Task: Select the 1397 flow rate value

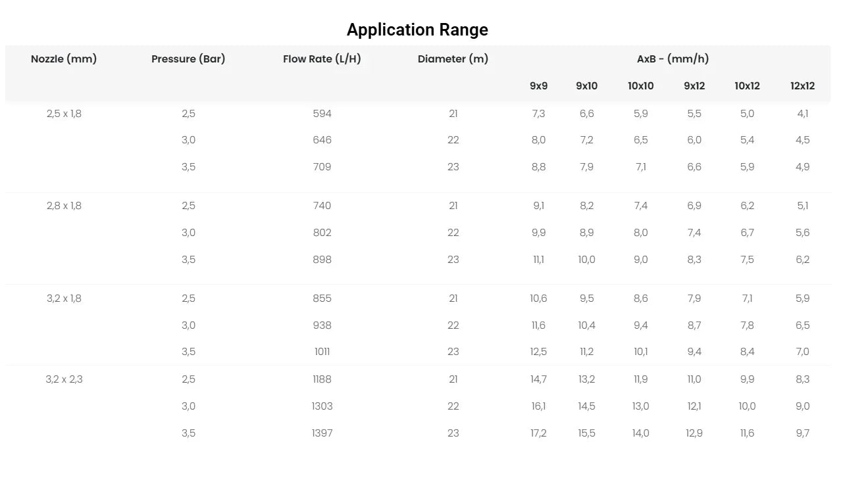Action: click(322, 433)
